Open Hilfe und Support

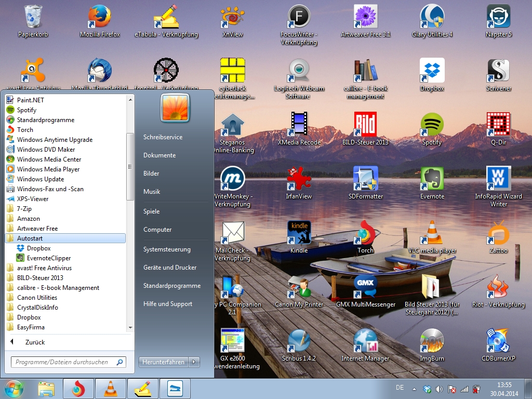[x=168, y=303]
